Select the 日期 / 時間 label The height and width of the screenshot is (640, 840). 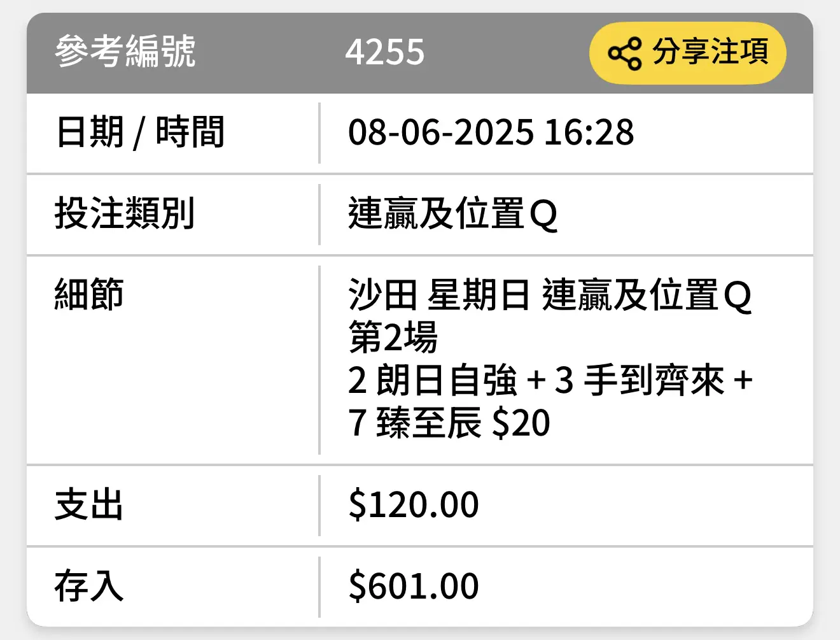click(x=141, y=132)
